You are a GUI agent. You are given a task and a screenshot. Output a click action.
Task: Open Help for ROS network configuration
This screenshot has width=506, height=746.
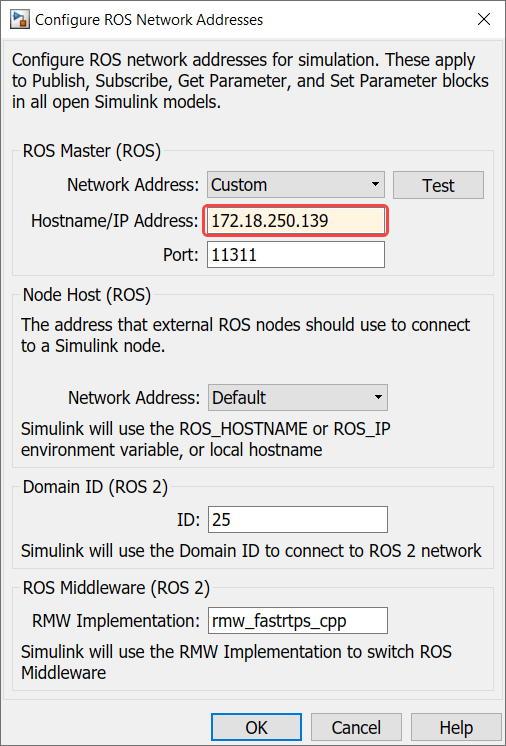(456, 727)
